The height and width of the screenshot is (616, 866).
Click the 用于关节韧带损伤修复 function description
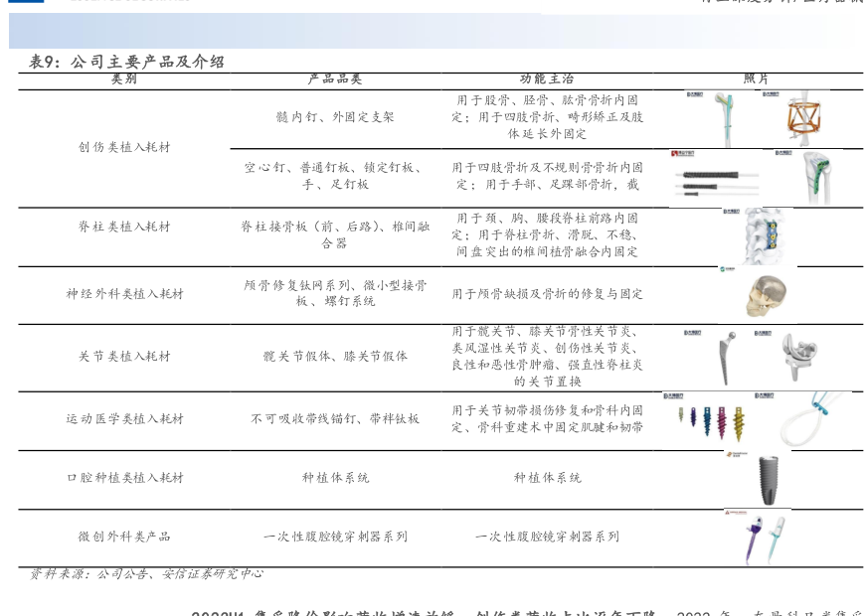pyautogui.click(x=547, y=418)
